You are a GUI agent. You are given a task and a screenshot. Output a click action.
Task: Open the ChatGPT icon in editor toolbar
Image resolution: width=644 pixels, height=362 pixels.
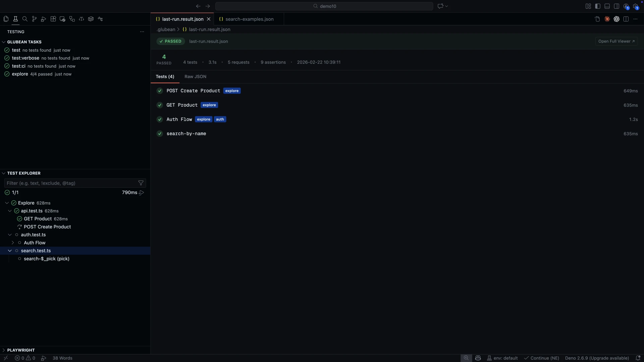click(616, 19)
